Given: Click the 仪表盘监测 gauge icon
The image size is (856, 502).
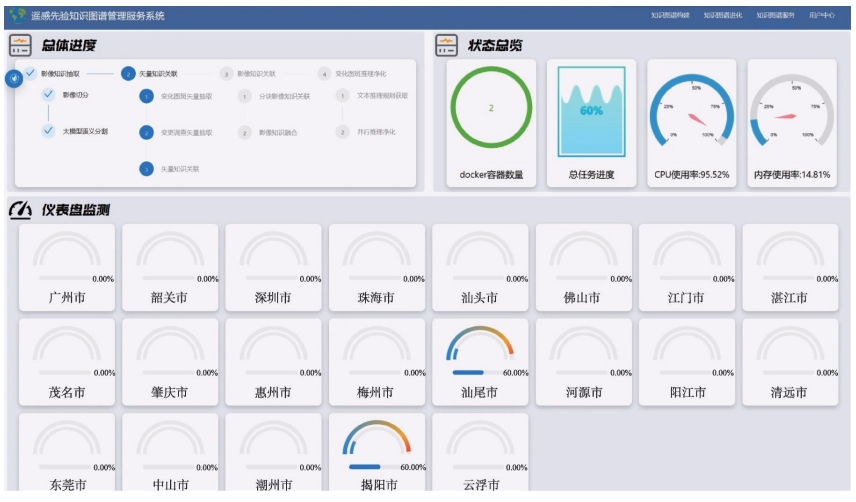Looking at the screenshot, I should click(20, 210).
